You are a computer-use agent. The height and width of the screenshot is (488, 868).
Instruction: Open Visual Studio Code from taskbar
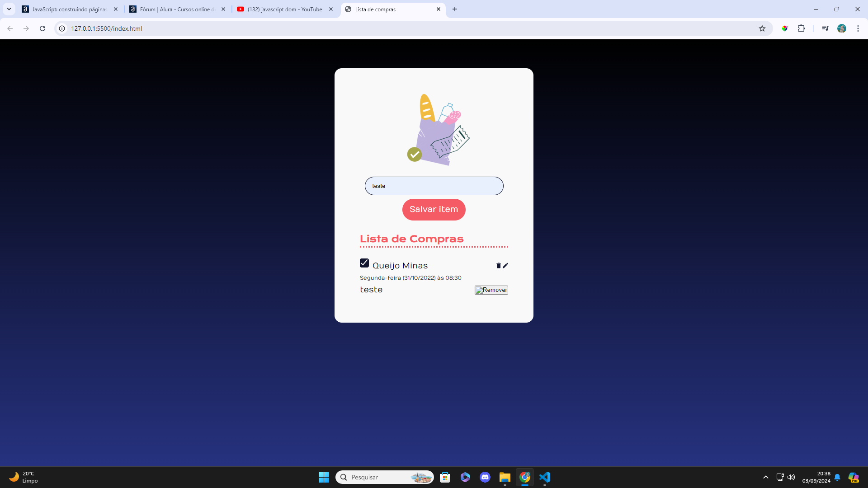click(545, 477)
